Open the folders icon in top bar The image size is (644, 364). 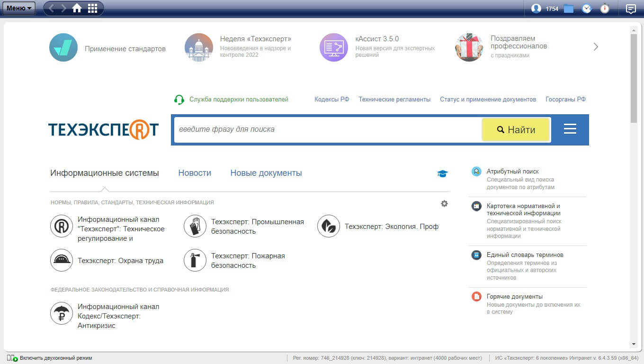tap(569, 9)
